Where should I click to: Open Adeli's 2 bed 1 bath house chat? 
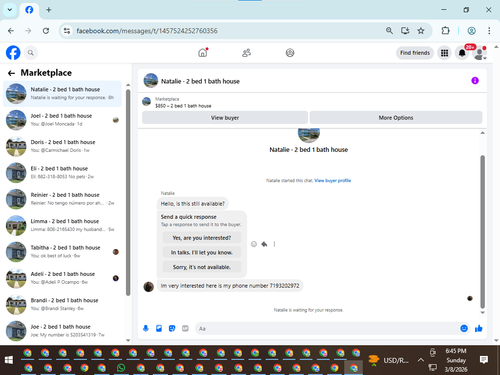pos(62,278)
